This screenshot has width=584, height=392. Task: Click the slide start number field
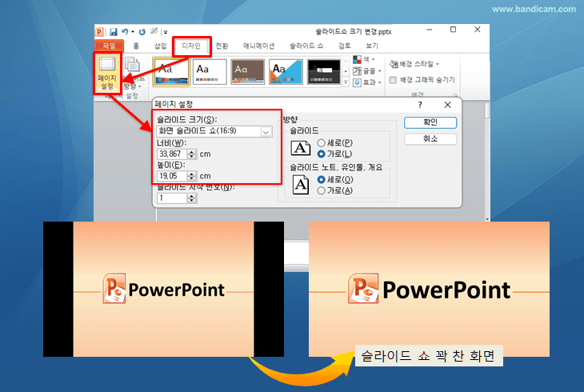(172, 198)
